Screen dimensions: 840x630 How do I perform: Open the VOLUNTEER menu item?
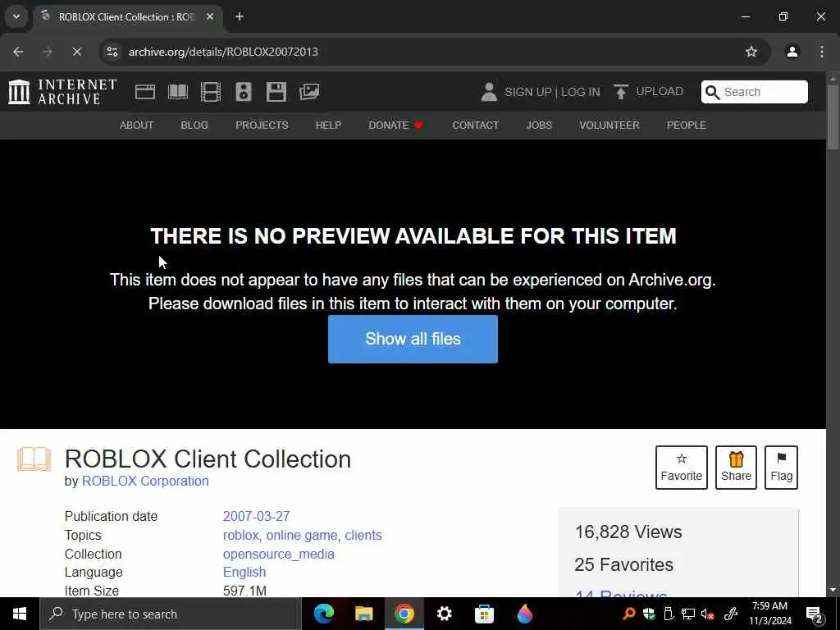tap(609, 126)
